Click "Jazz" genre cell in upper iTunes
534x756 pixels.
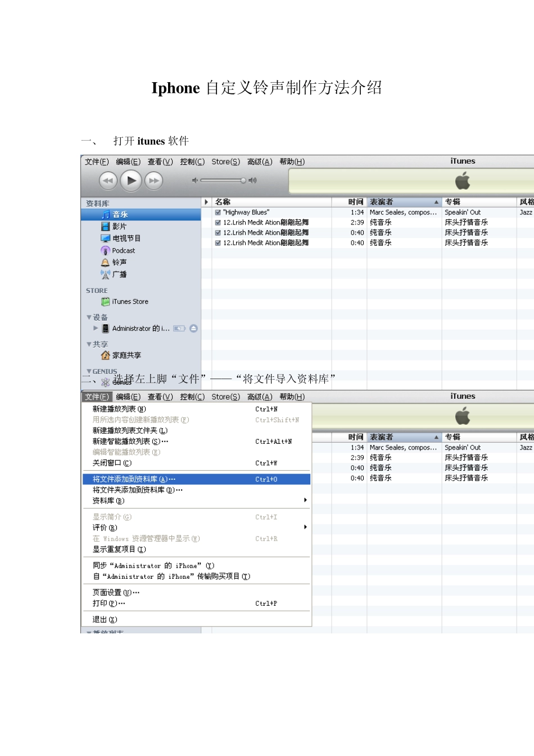click(526, 213)
